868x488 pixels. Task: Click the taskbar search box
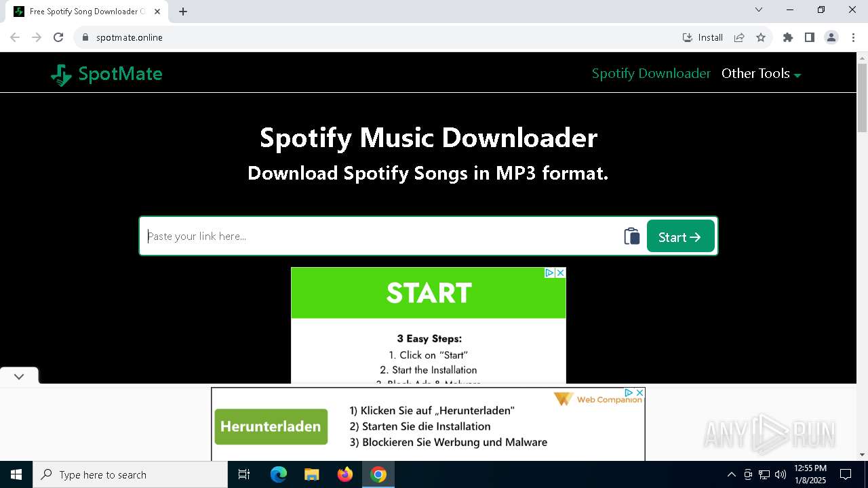click(x=130, y=474)
